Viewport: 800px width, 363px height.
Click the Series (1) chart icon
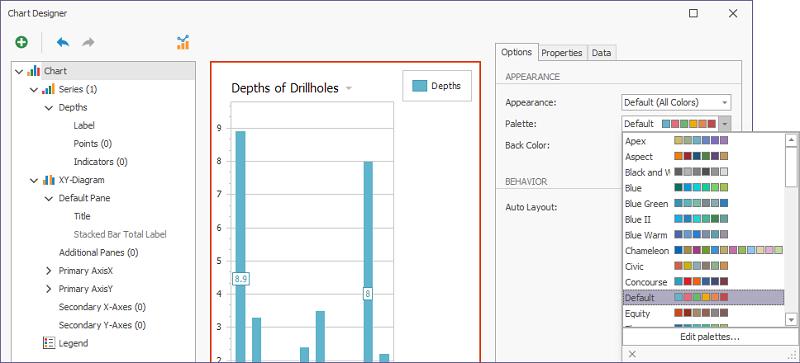click(49, 89)
